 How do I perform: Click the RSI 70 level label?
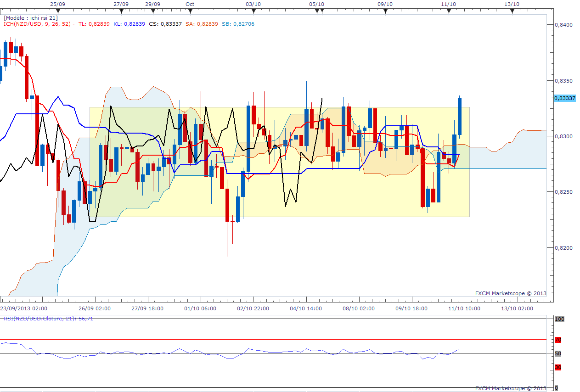558,340
